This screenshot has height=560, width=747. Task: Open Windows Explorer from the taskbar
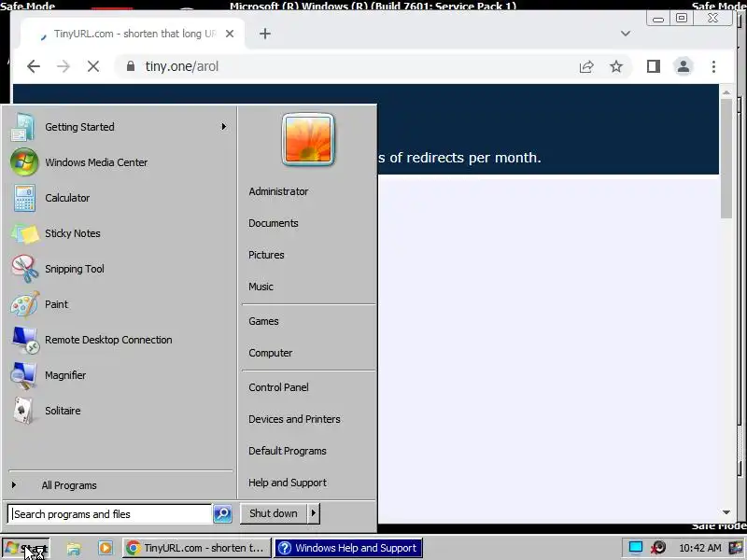[x=74, y=548]
